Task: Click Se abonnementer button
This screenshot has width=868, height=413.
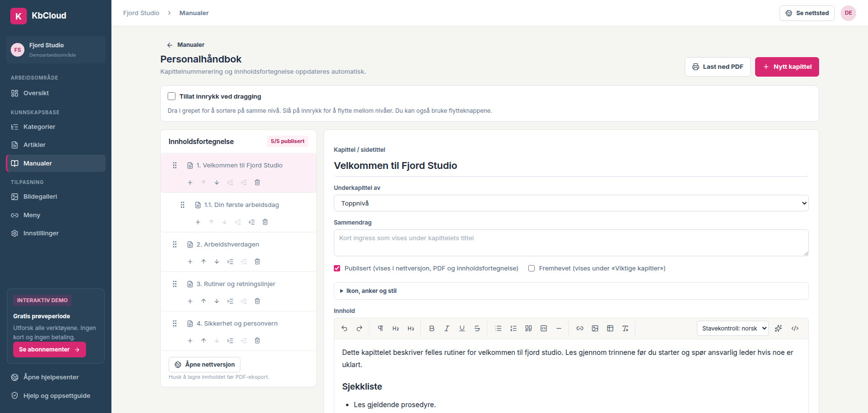Action: click(49, 350)
